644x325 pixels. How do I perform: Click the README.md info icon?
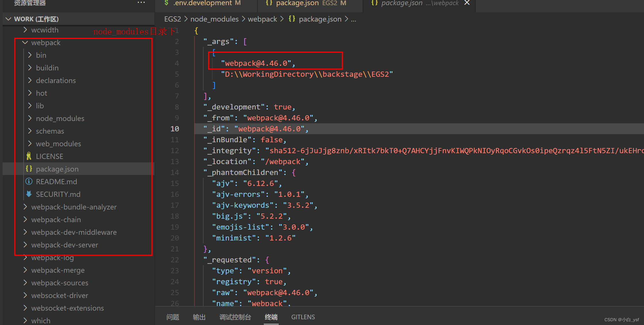tap(29, 181)
